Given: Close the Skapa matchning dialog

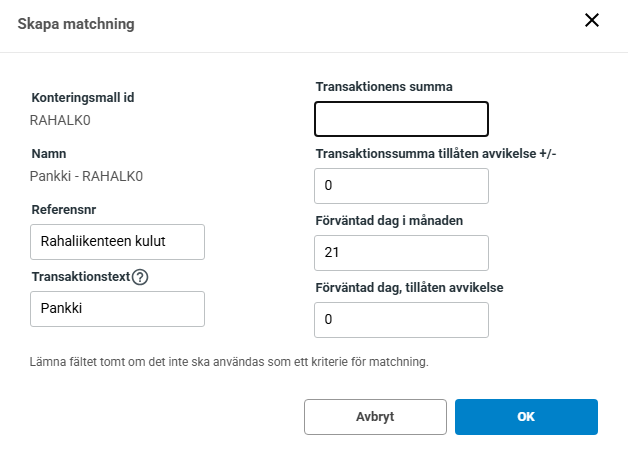Looking at the screenshot, I should 592,20.
